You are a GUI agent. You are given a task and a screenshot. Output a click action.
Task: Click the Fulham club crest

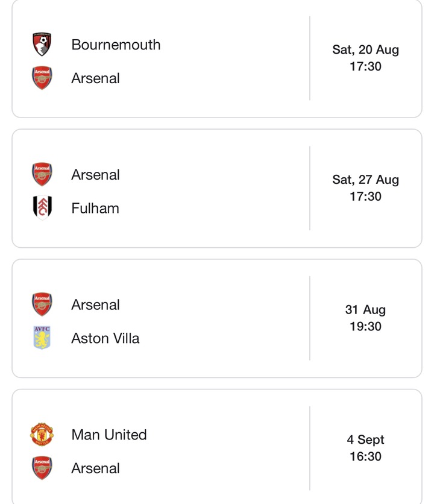42,208
